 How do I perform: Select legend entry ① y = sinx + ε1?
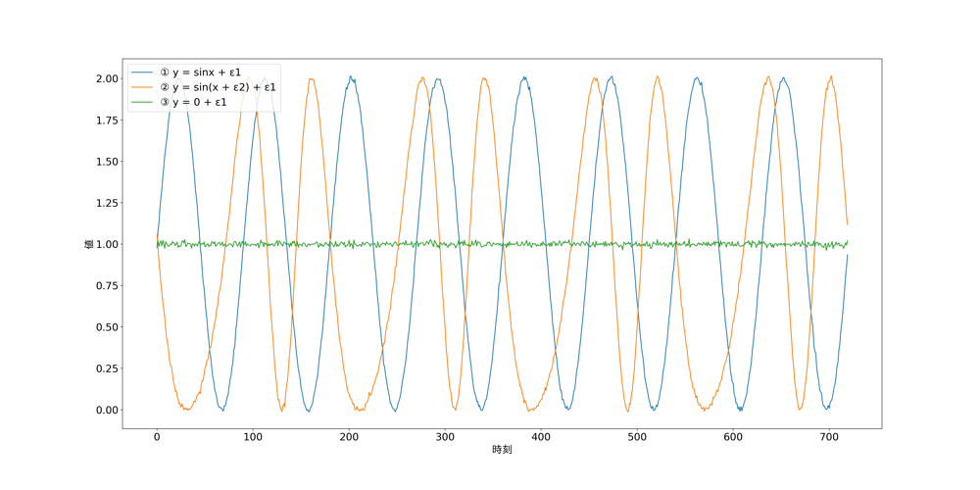point(207,73)
